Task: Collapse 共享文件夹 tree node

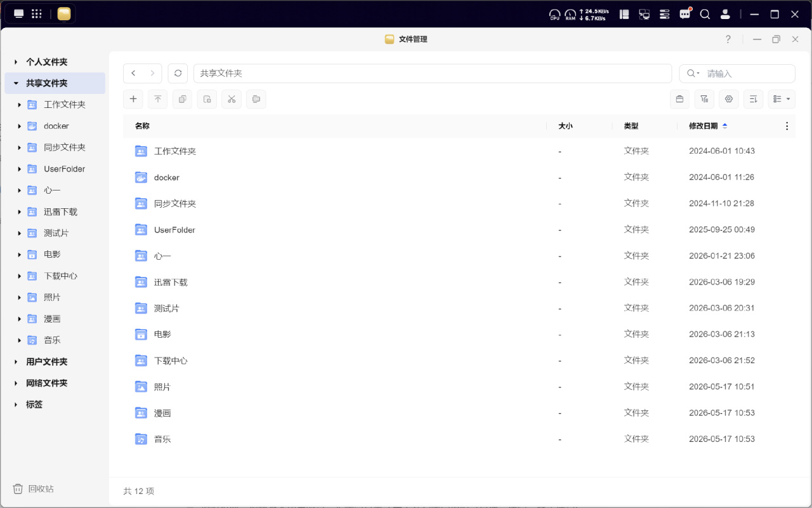Action: 16,83
